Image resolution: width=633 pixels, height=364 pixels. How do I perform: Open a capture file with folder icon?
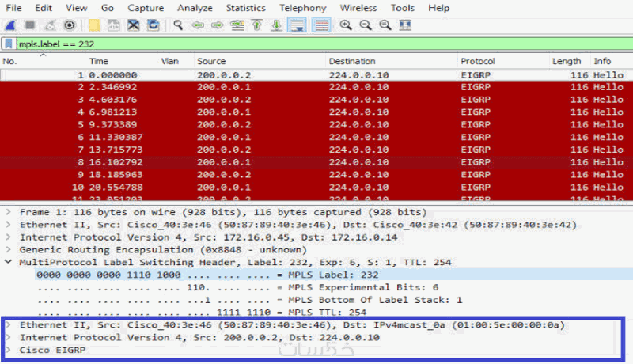click(94, 25)
